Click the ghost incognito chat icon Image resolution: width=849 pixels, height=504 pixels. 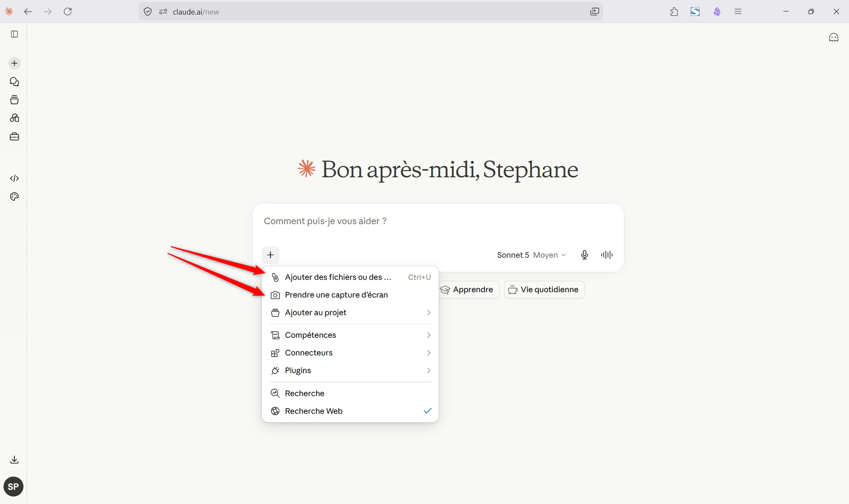[x=834, y=38]
